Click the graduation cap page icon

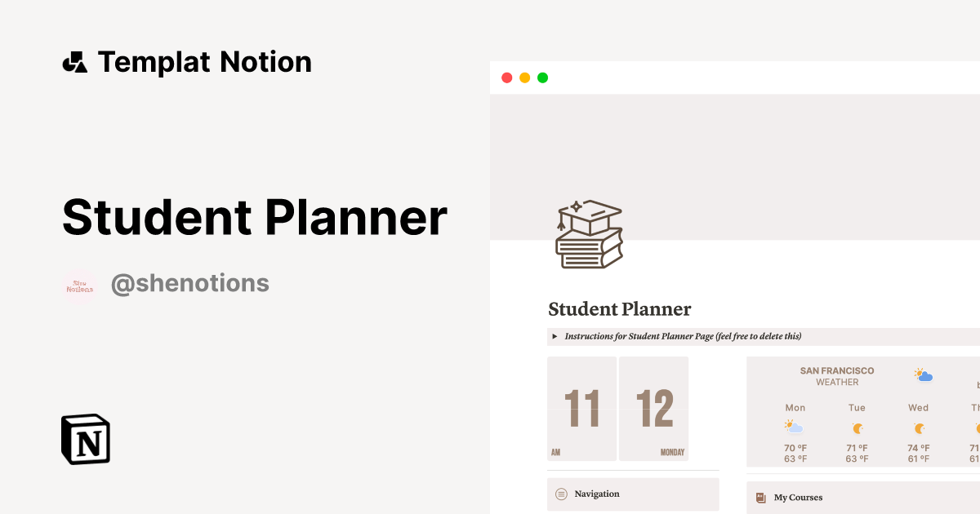coord(589,233)
